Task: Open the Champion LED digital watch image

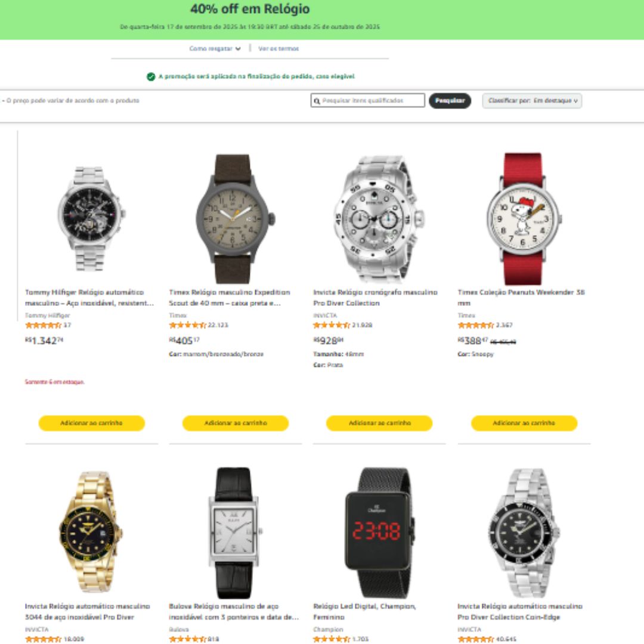Action: pyautogui.click(x=380, y=532)
